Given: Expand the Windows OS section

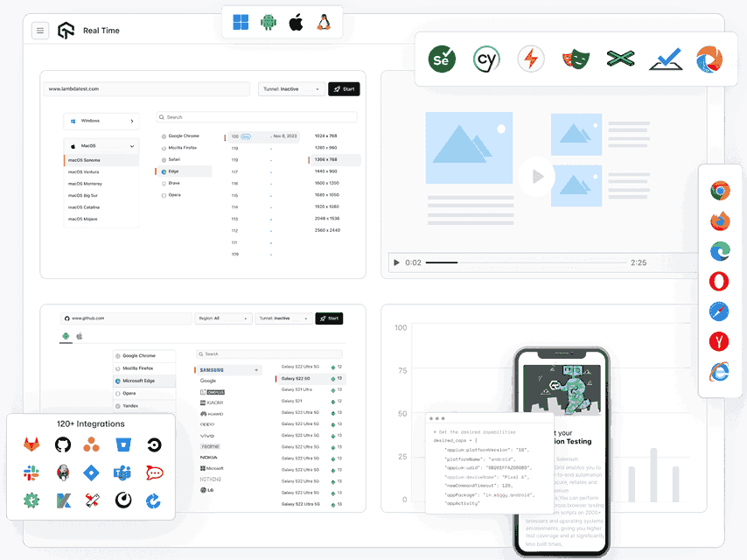Looking at the screenshot, I should (101, 121).
